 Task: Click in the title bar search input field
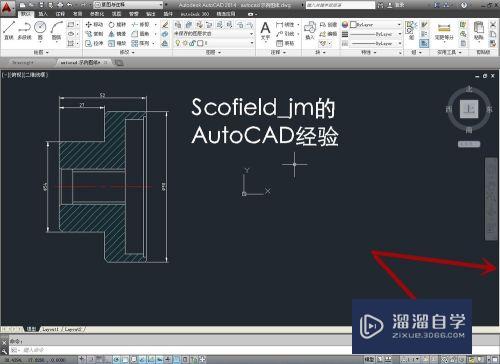(x=340, y=5)
